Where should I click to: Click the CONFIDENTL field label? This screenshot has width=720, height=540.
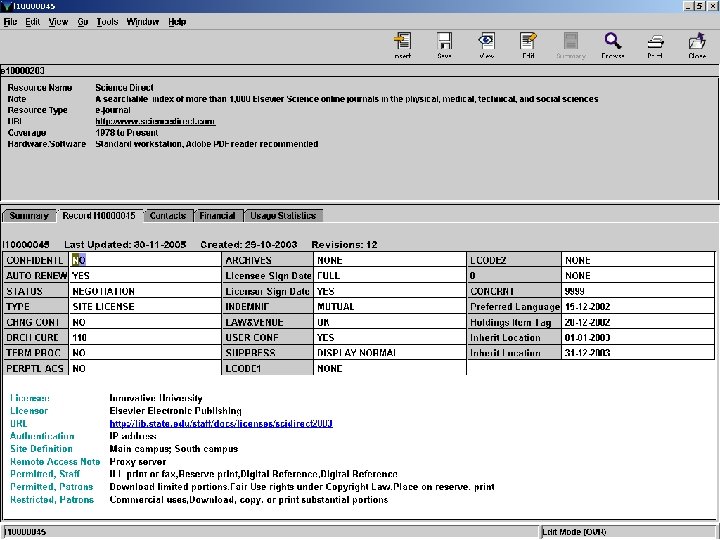(36, 260)
